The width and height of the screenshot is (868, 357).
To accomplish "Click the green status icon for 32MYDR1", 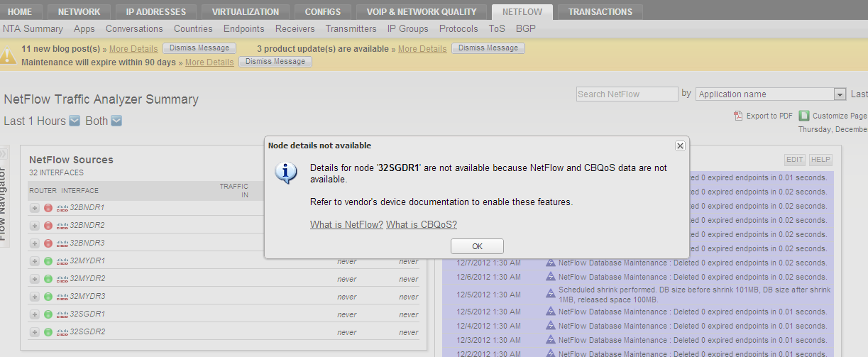I will click(48, 261).
